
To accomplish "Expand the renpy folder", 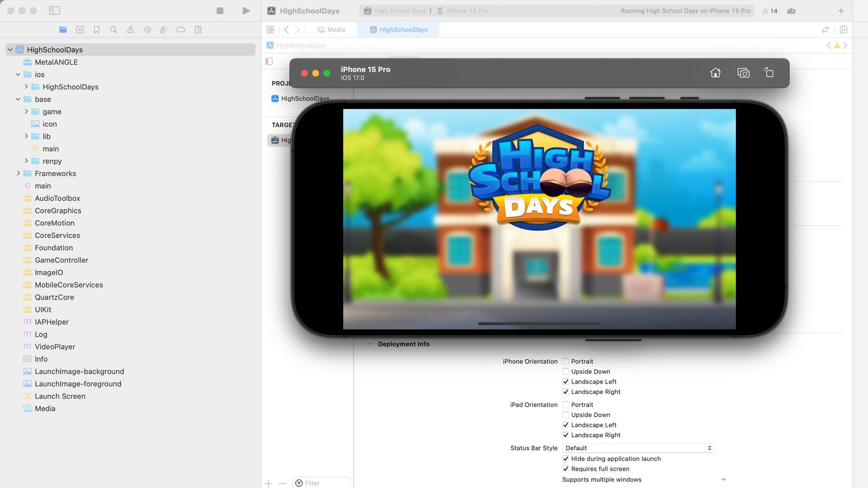I will pyautogui.click(x=26, y=161).
